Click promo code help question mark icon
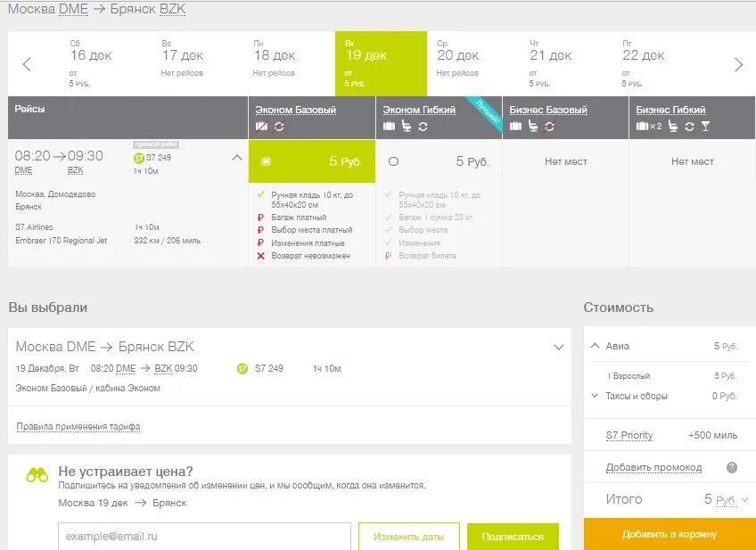756x550 pixels. pos(732,467)
